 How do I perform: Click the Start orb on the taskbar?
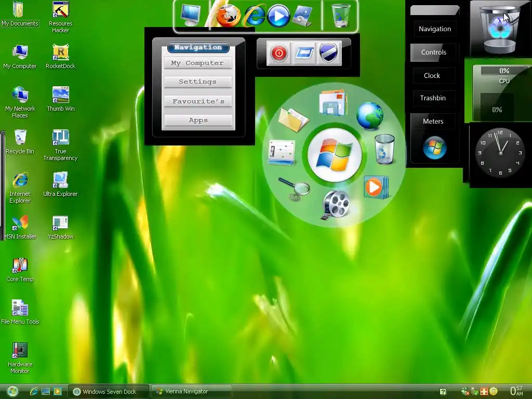13,392
